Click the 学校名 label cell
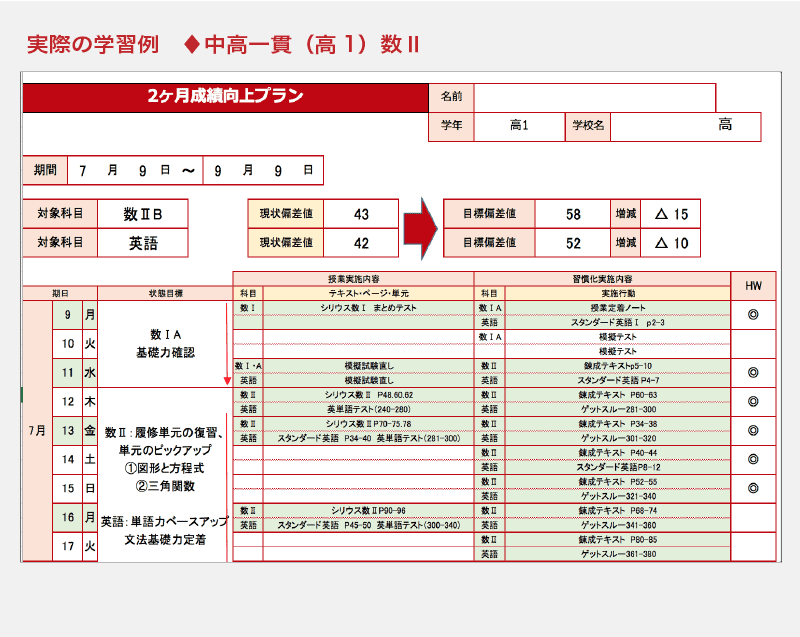The width and height of the screenshot is (800, 637). pos(588,126)
